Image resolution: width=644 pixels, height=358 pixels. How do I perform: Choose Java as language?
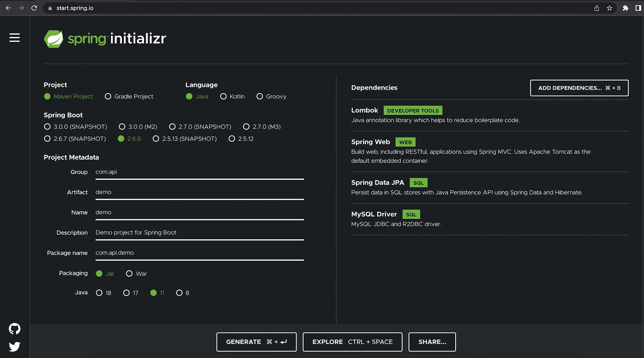(197, 97)
